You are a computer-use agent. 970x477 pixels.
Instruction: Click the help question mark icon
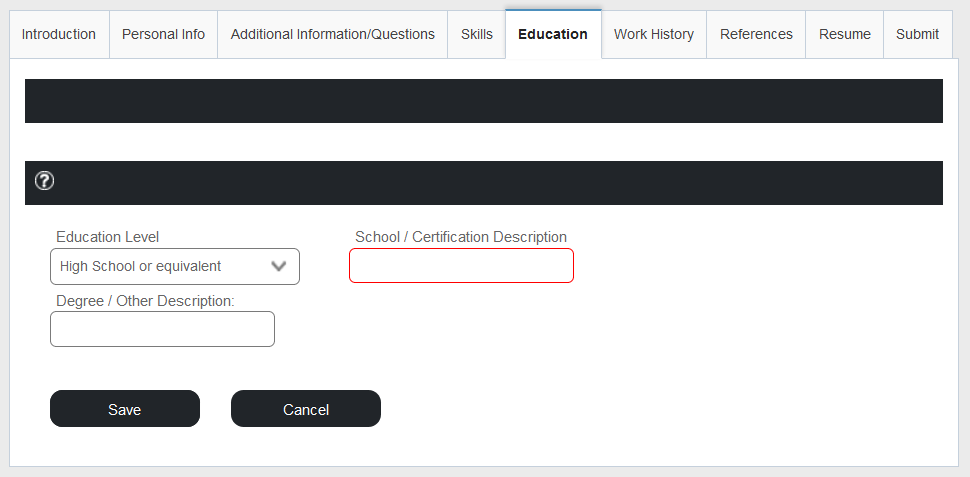(x=44, y=181)
